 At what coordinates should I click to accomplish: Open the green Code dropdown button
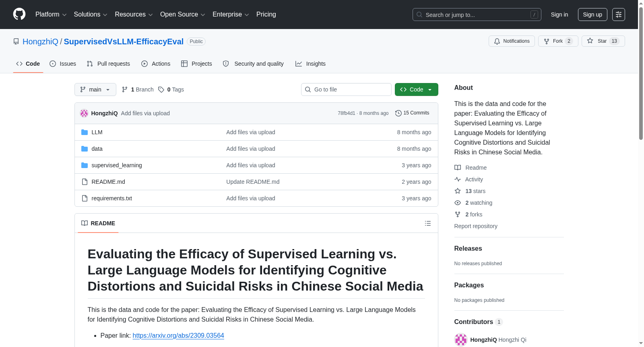417,89
